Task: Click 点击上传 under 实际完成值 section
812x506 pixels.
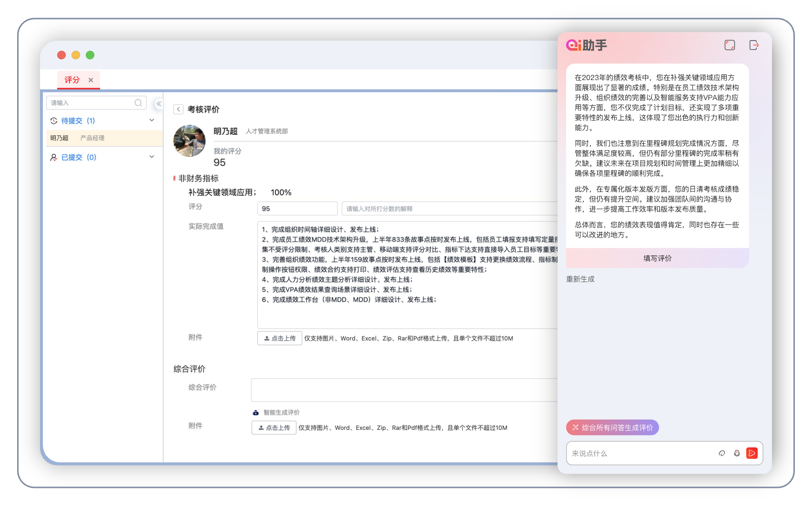Action: [x=280, y=338]
